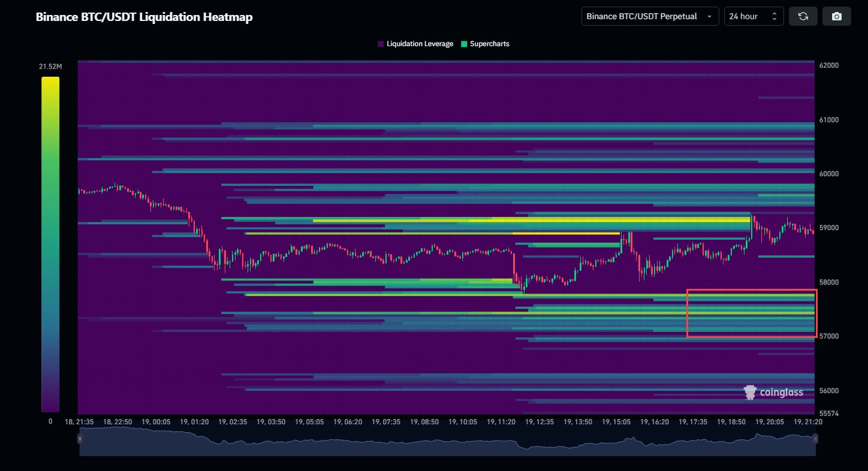868x471 pixels.
Task: Take a chart screenshot with camera icon
Action: pos(837,16)
